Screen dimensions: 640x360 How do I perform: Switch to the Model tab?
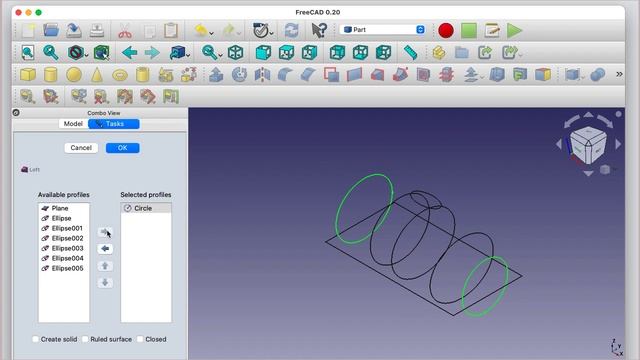coord(73,124)
